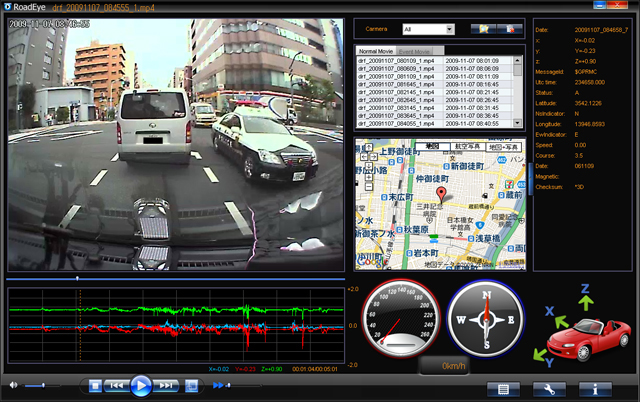Switch to the Event Movie tab
The image size is (640, 402).
click(x=414, y=51)
